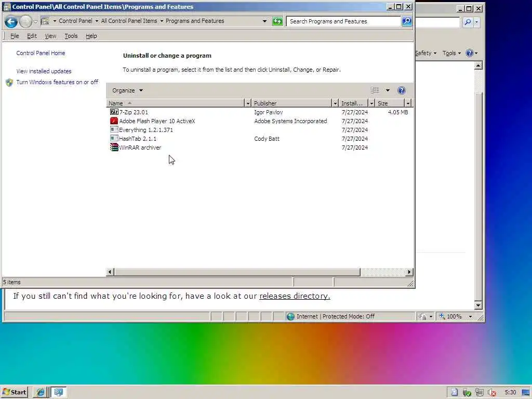532x399 pixels.
Task: Expand the All Control Panel Items breadcrumb arrow
Action: 162,21
